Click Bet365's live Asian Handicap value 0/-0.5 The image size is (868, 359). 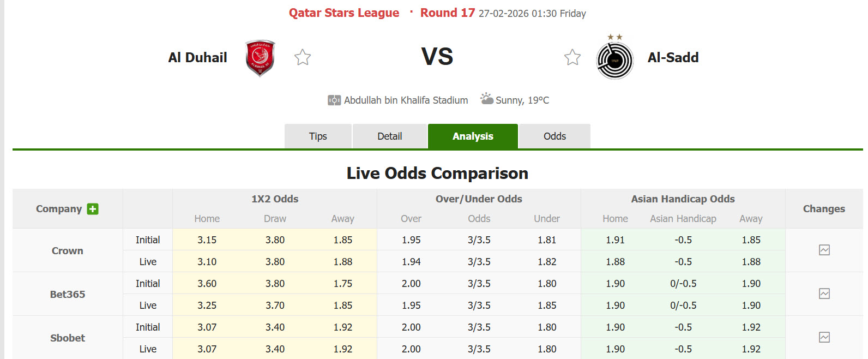(683, 305)
